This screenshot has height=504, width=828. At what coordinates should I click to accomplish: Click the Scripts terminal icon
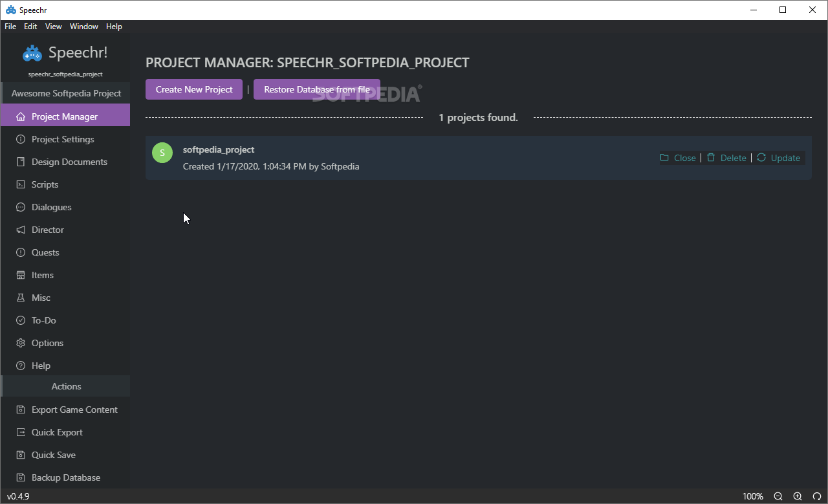[21, 184]
